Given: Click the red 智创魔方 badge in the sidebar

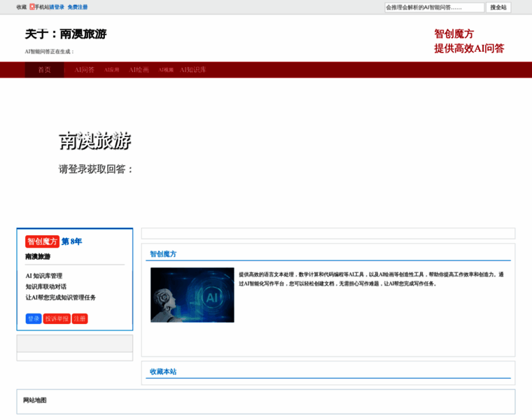Looking at the screenshot, I should pos(42,241).
